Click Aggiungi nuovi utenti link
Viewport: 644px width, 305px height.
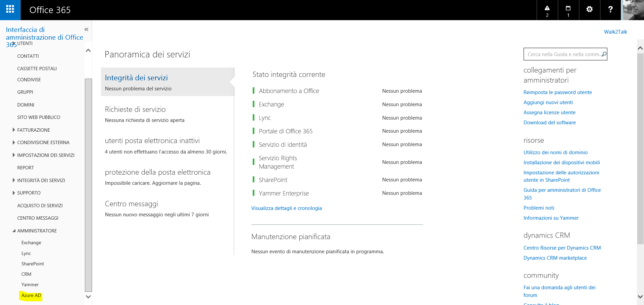(548, 102)
